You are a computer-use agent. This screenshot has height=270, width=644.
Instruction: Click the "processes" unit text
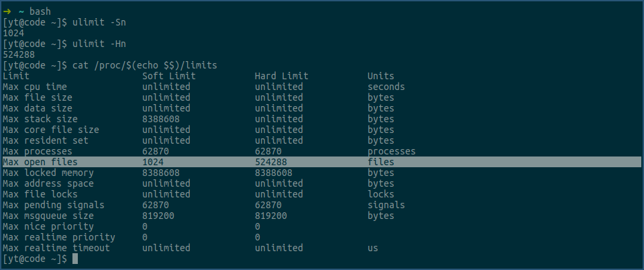pyautogui.click(x=392, y=151)
